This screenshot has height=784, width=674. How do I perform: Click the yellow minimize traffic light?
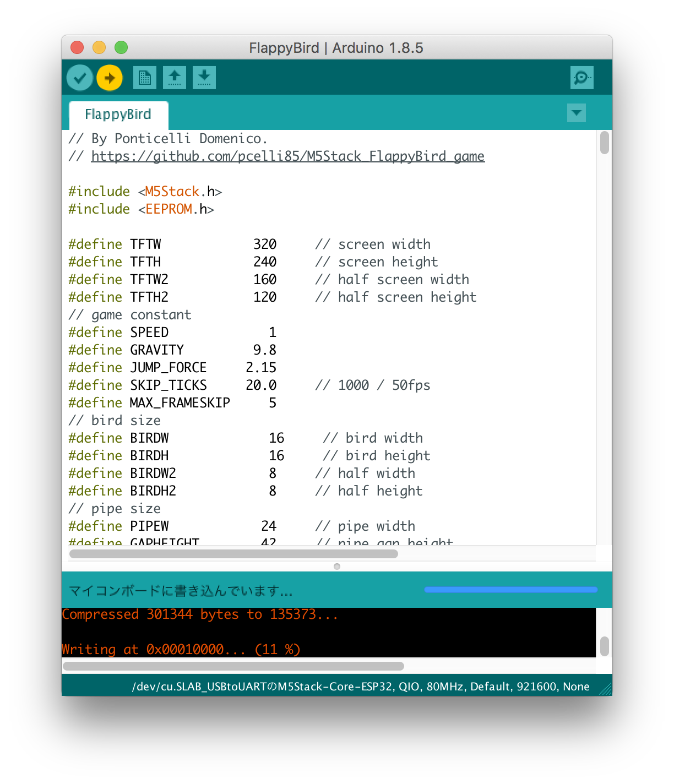click(x=99, y=48)
